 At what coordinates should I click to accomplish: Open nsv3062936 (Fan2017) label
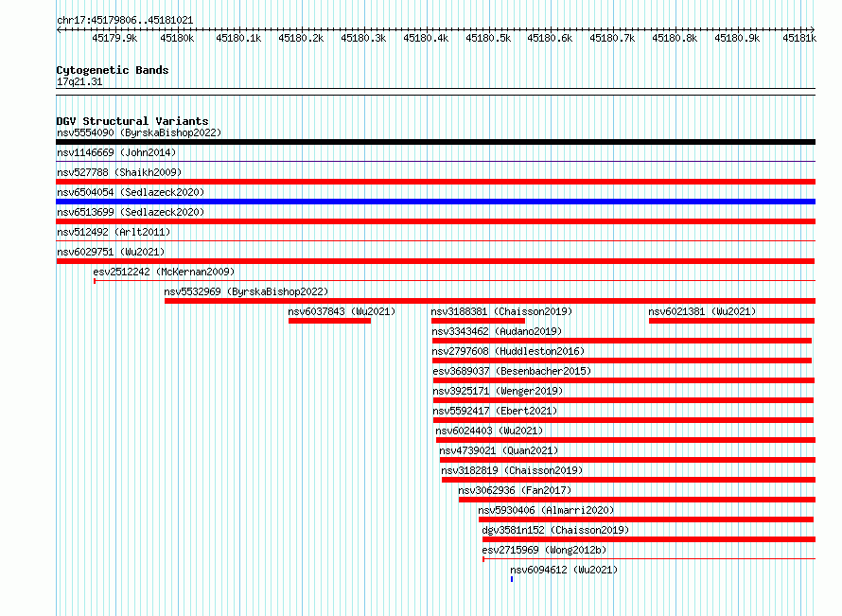click(x=515, y=490)
